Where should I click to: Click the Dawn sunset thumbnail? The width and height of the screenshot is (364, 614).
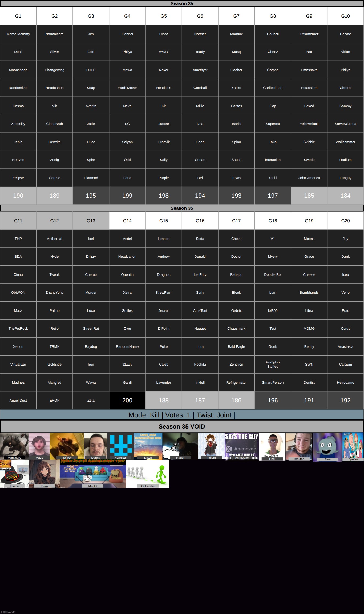[148, 446]
